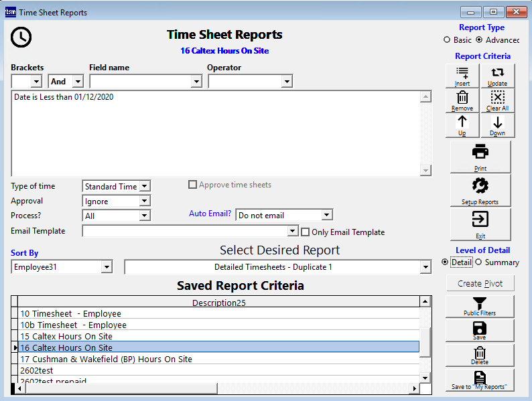This screenshot has height=401, width=532.
Task: Remove the selected criteria with the trash icon
Action: click(x=462, y=100)
